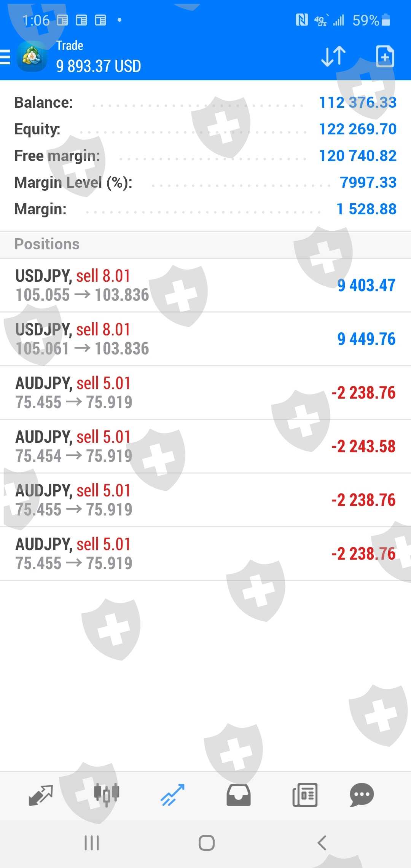Open the Quotes tab in the bottom bar
411x868 pixels.
(x=41, y=795)
